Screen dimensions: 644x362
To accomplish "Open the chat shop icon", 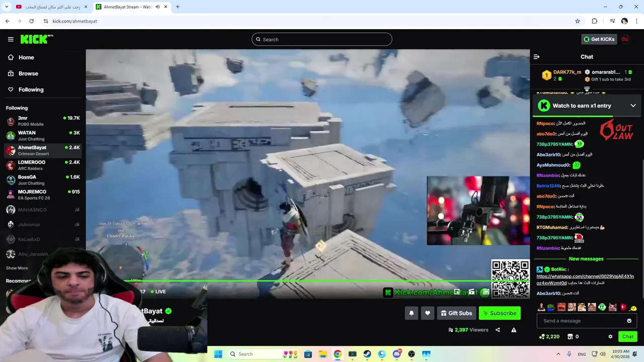I will pyautogui.click(x=570, y=337).
